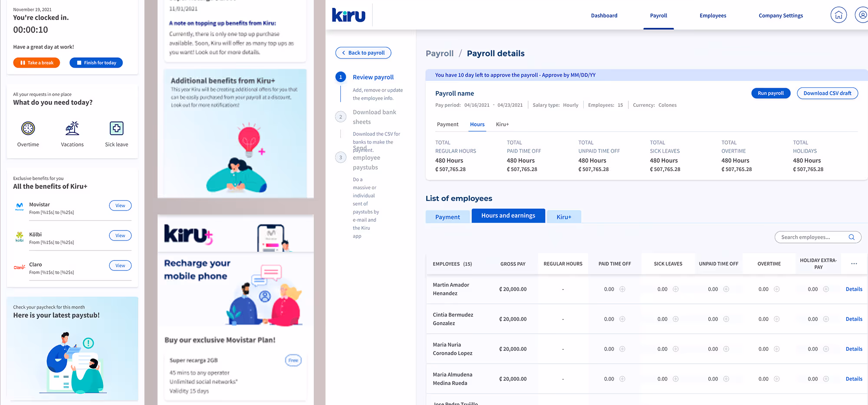Screen dimensions: 868x405
Task: View the Movistar benefit
Action: tap(120, 205)
